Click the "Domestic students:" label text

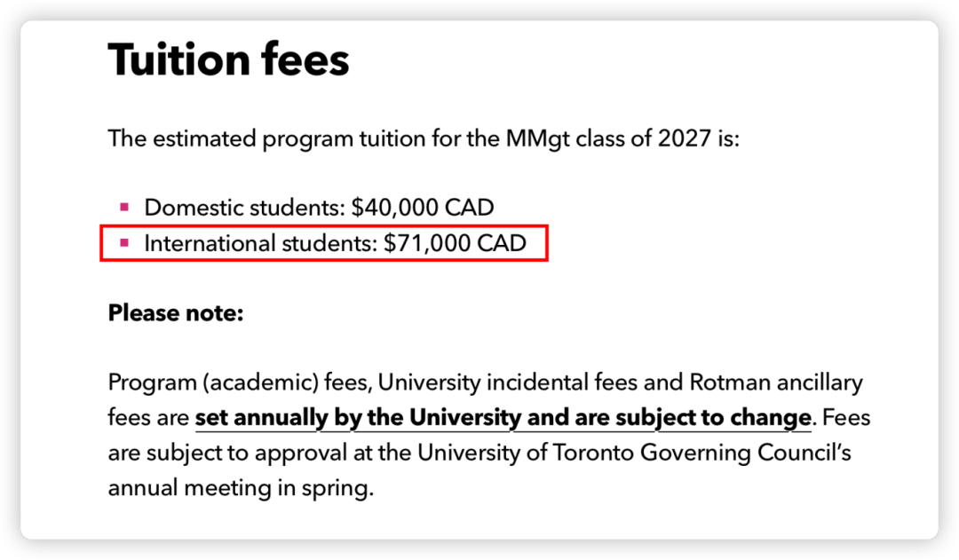[x=244, y=208]
